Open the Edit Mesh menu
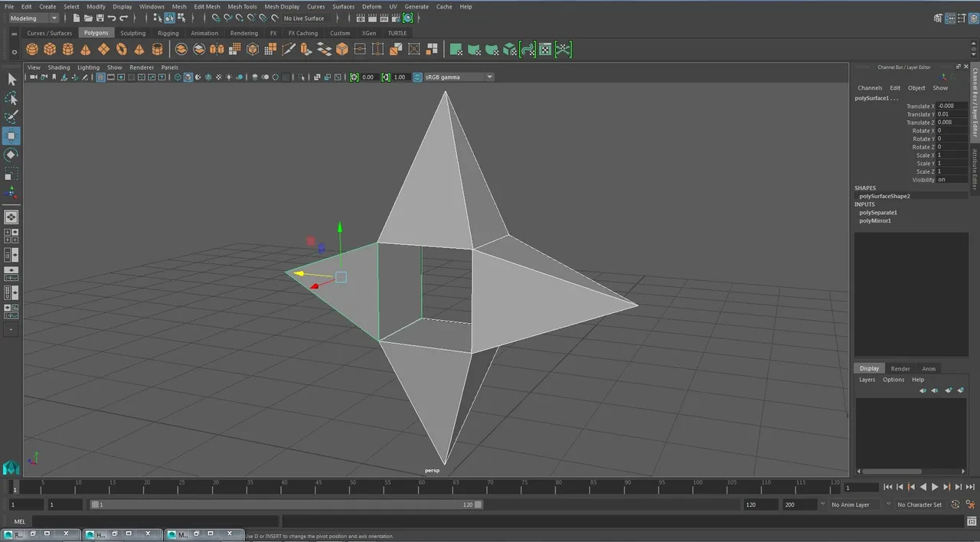 [x=207, y=6]
